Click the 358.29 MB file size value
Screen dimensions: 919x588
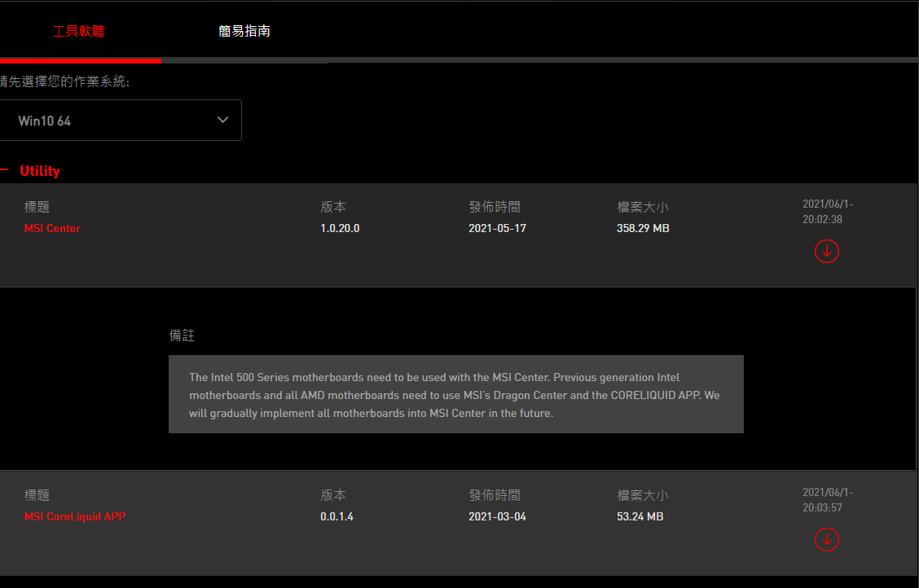click(643, 228)
